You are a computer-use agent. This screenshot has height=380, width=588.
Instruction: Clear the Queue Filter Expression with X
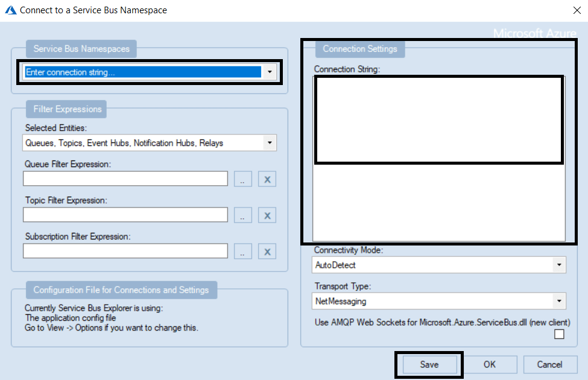click(x=267, y=179)
